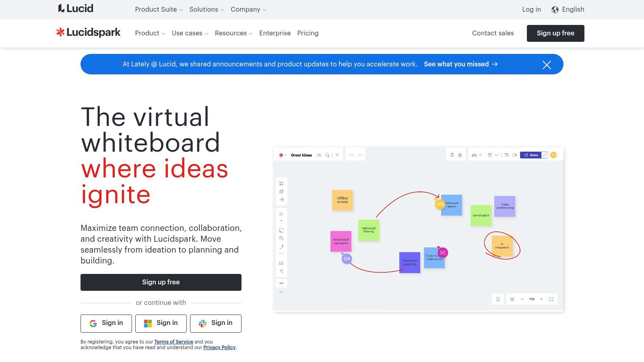Collapse whiteboard sidebar with bottom chevron
Viewport: 644px width, 362px height.
tap(281, 292)
